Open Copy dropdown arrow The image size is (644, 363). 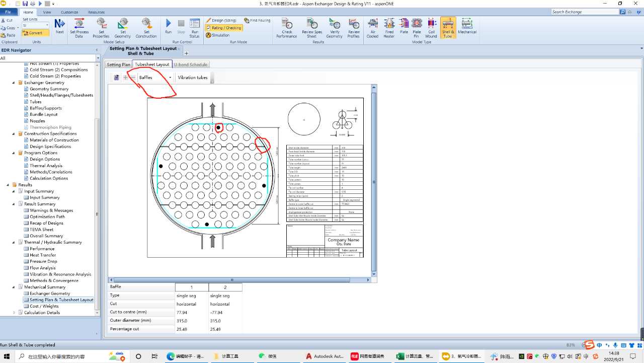[18, 28]
